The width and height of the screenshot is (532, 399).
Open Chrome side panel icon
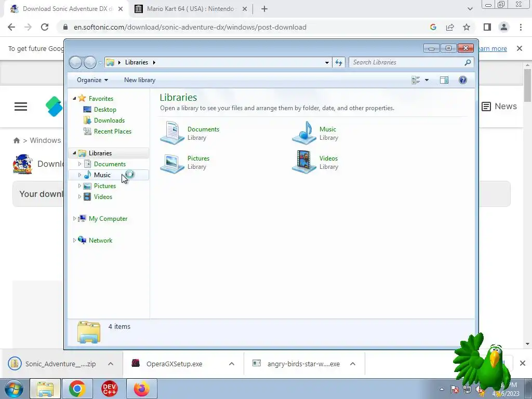point(487,27)
